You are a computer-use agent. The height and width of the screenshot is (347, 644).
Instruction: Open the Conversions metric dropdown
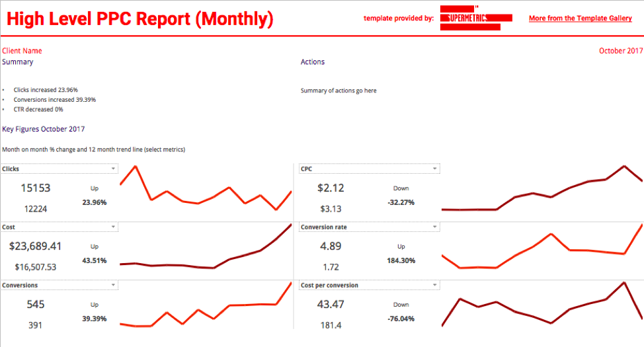pos(114,286)
